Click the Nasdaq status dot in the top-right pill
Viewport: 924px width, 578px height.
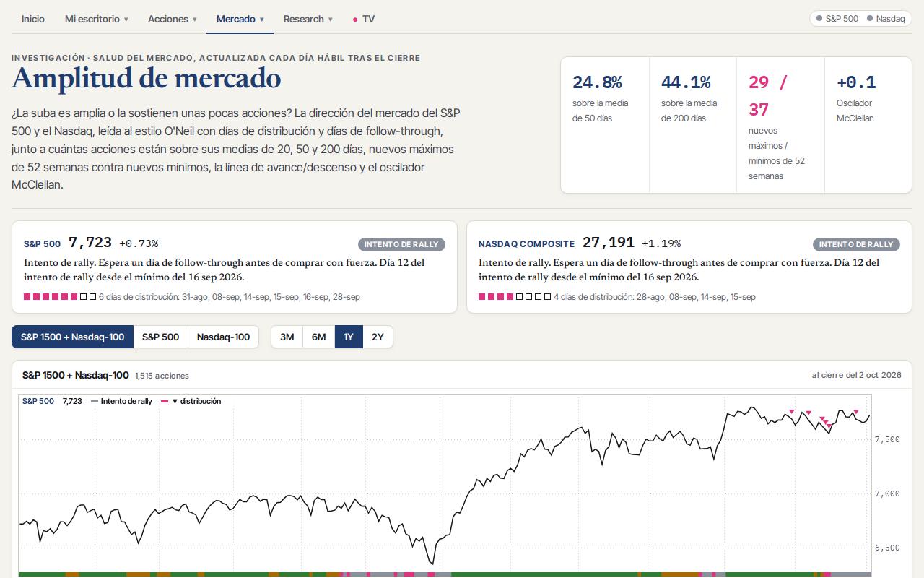pos(870,19)
